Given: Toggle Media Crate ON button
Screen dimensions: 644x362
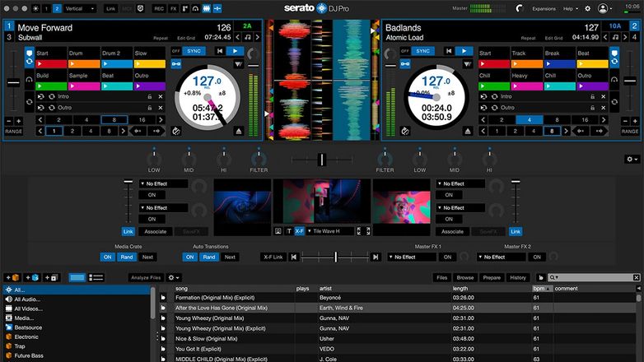Looking at the screenshot, I should (x=108, y=257).
